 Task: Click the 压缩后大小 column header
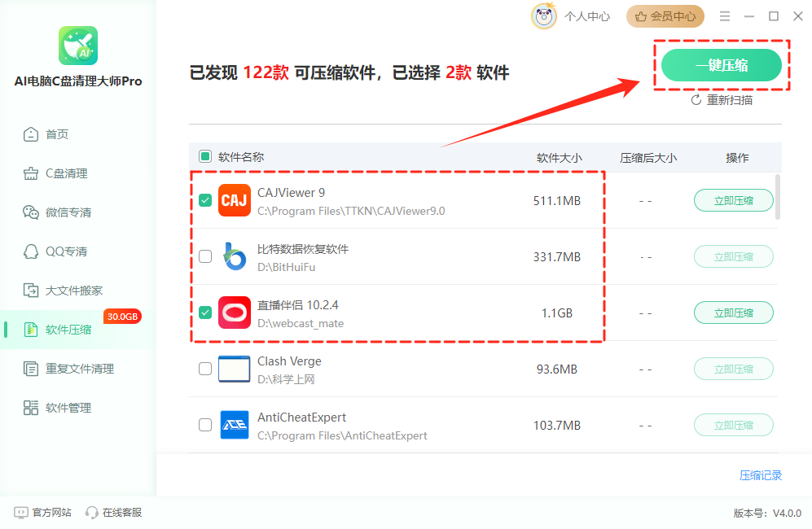[648, 158]
